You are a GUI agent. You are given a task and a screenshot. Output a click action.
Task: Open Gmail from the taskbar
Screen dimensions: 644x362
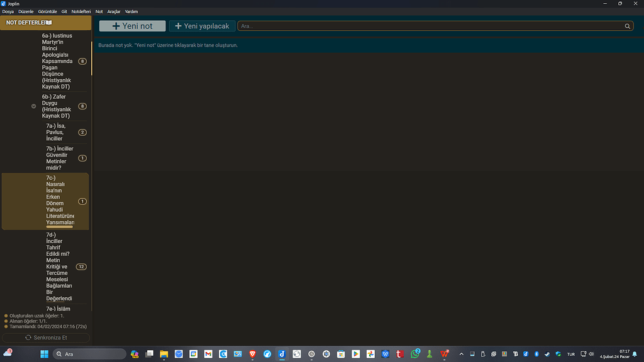click(x=208, y=354)
